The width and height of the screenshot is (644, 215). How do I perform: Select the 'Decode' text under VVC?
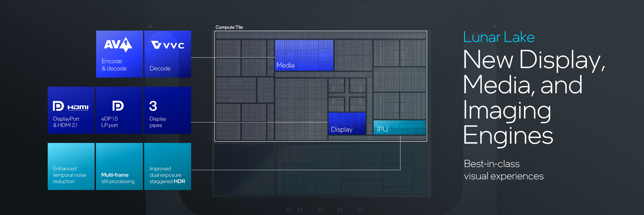[160, 68]
